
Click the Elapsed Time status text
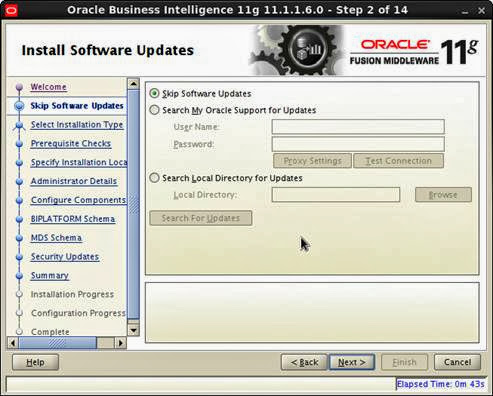[x=441, y=384]
